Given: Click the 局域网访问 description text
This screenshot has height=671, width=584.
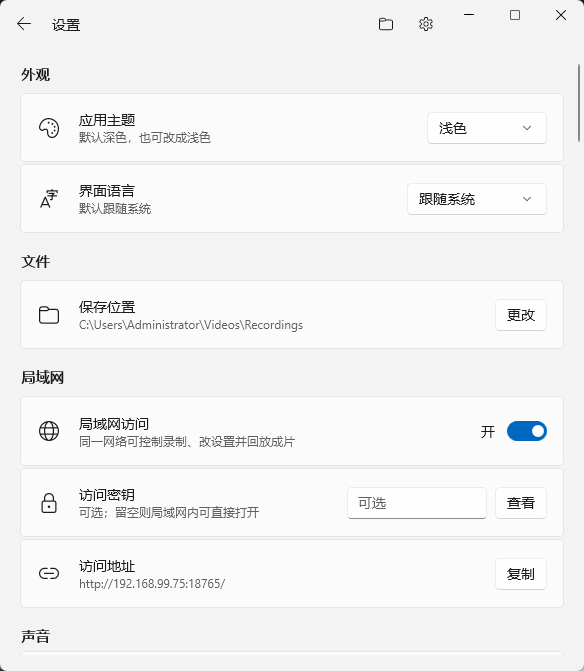Looking at the screenshot, I should click(187, 442).
